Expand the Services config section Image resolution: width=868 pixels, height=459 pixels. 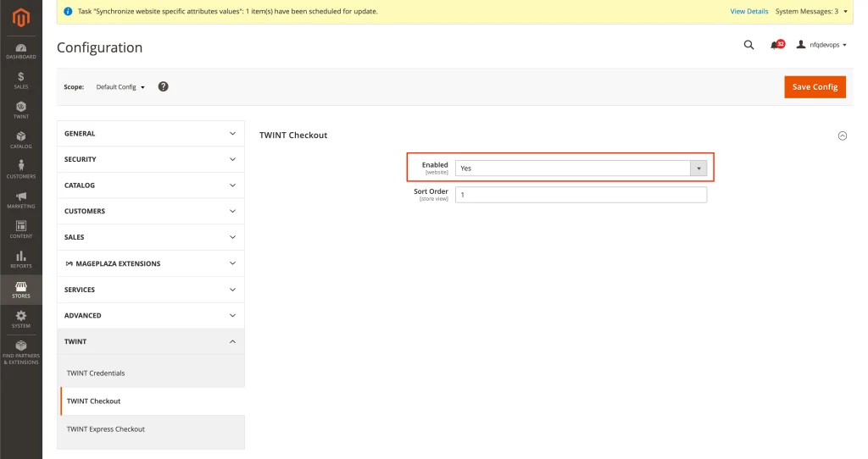[x=151, y=290]
